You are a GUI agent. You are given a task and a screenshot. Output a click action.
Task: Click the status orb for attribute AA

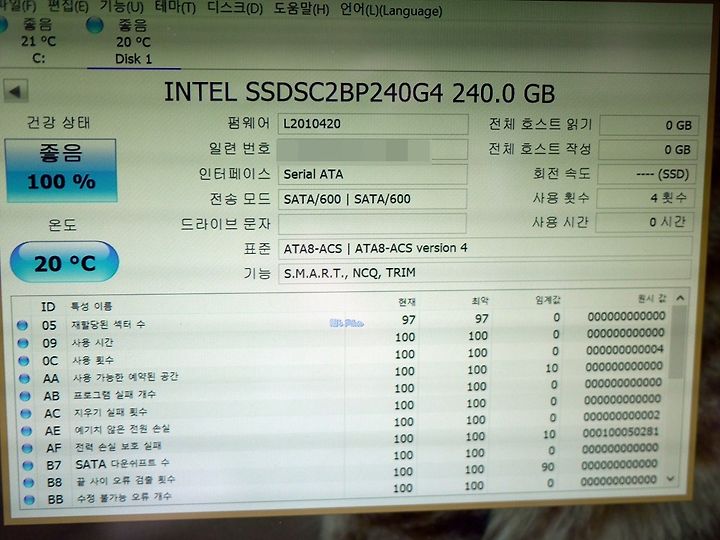coord(25,378)
